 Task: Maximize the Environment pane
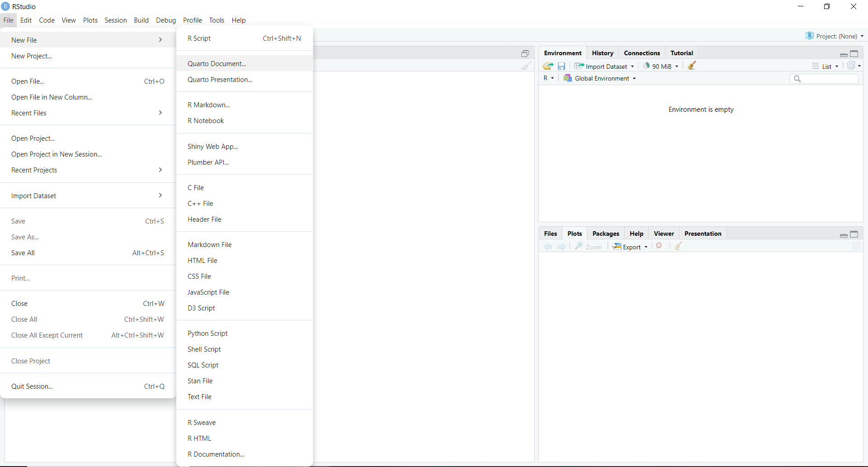pyautogui.click(x=854, y=53)
